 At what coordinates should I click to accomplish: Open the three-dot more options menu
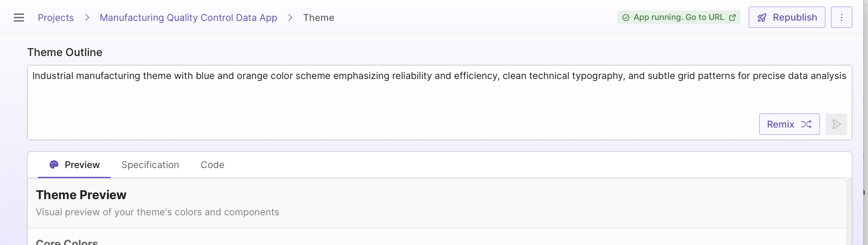point(841,18)
